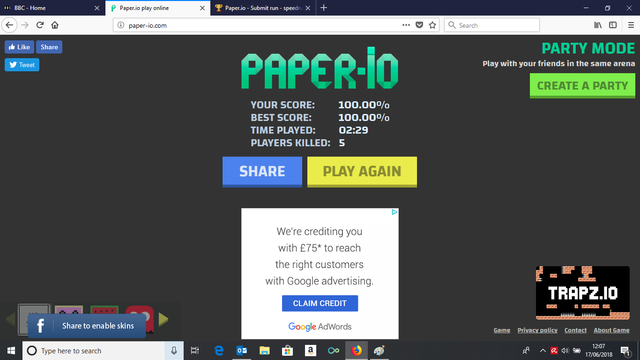Screen dimensions: 640x360
Task: Click the battery status icon
Action: (x=576, y=351)
